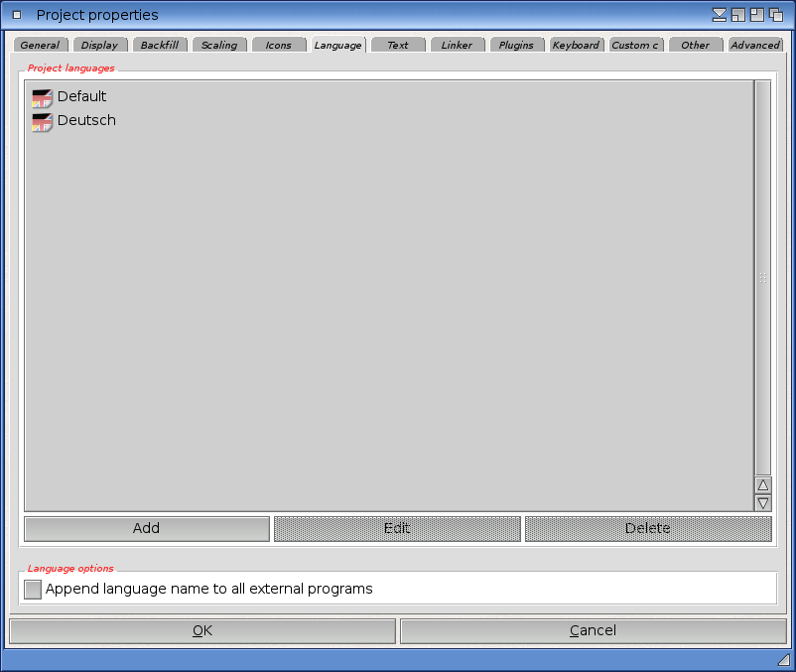Click the flag icon next to Default
Viewport: 796px width, 672px height.
[x=42, y=97]
